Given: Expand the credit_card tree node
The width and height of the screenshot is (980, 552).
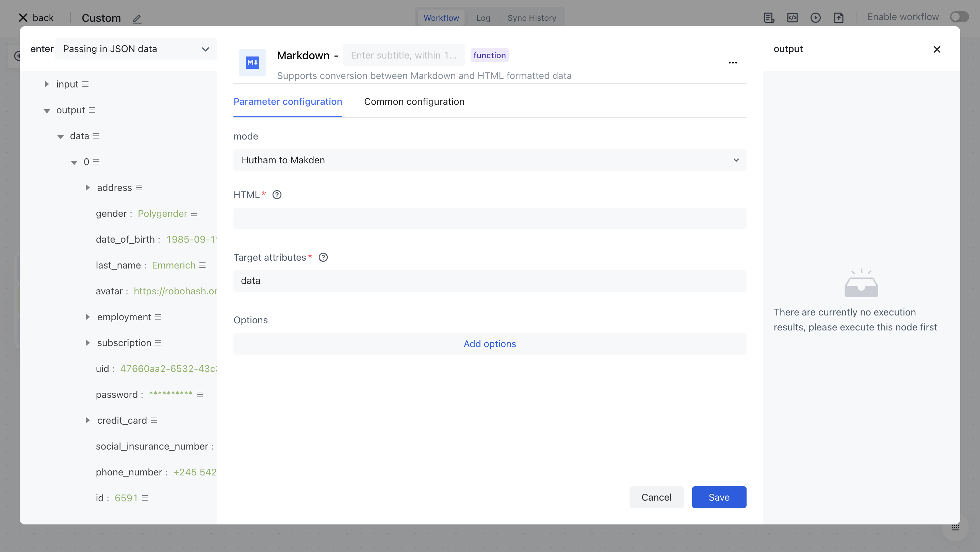Looking at the screenshot, I should (87, 420).
